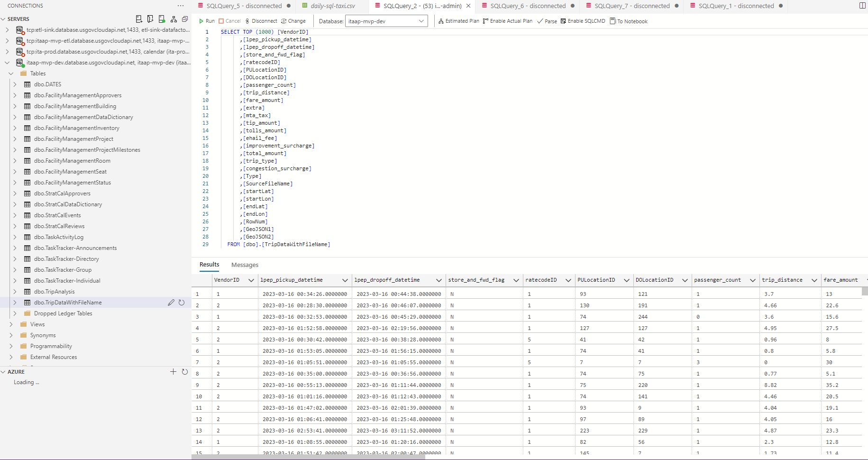
Task: Expand the dbo.TripAnalysis table node
Action: (x=15, y=292)
